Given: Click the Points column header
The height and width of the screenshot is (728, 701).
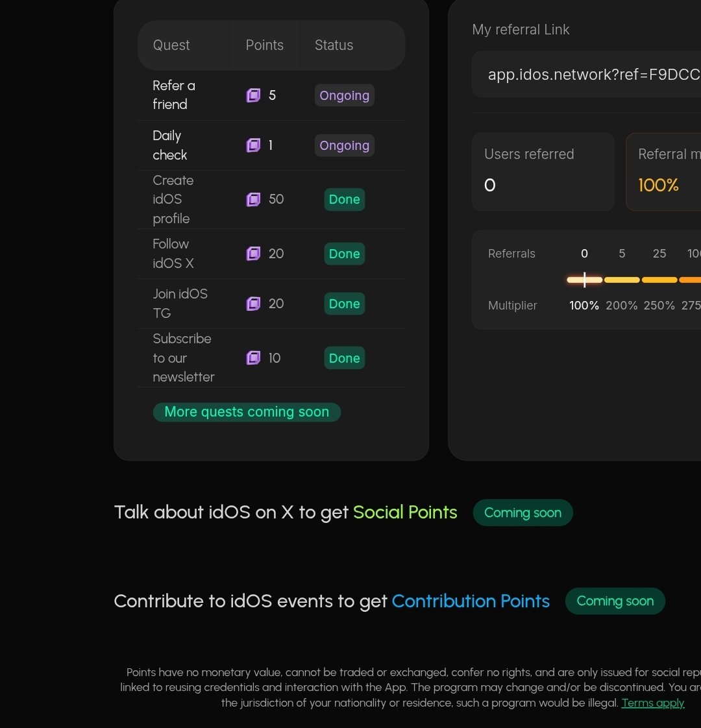Looking at the screenshot, I should point(264,45).
